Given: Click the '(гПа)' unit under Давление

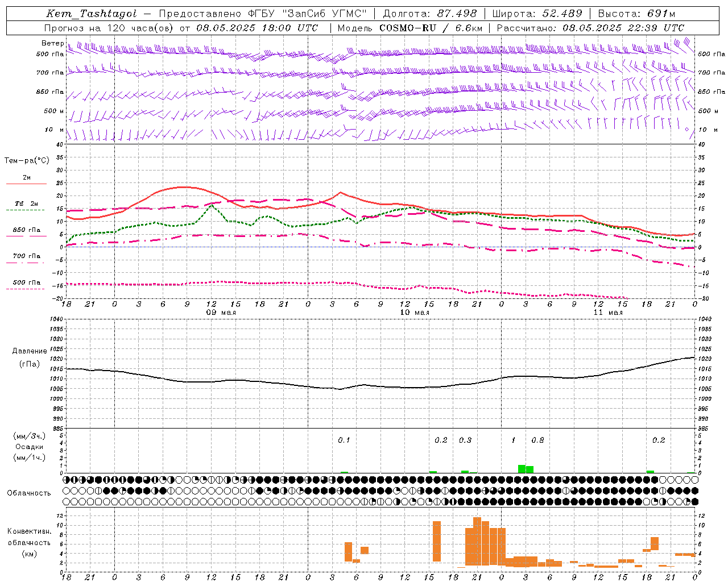Looking at the screenshot, I should click(x=30, y=364).
